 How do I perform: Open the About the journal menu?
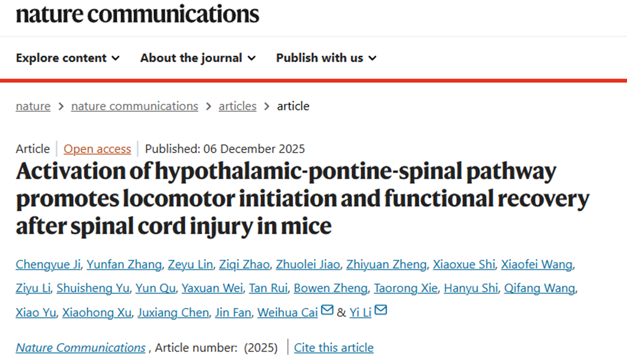coord(198,58)
